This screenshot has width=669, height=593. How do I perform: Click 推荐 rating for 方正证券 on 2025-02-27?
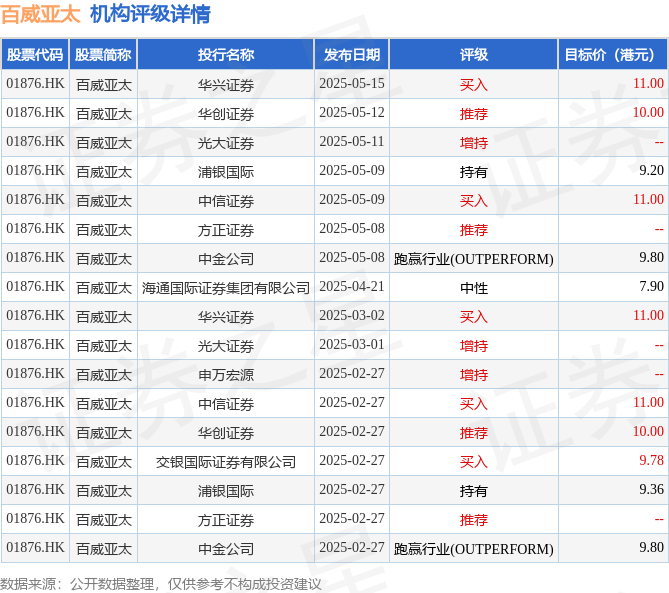[474, 520]
